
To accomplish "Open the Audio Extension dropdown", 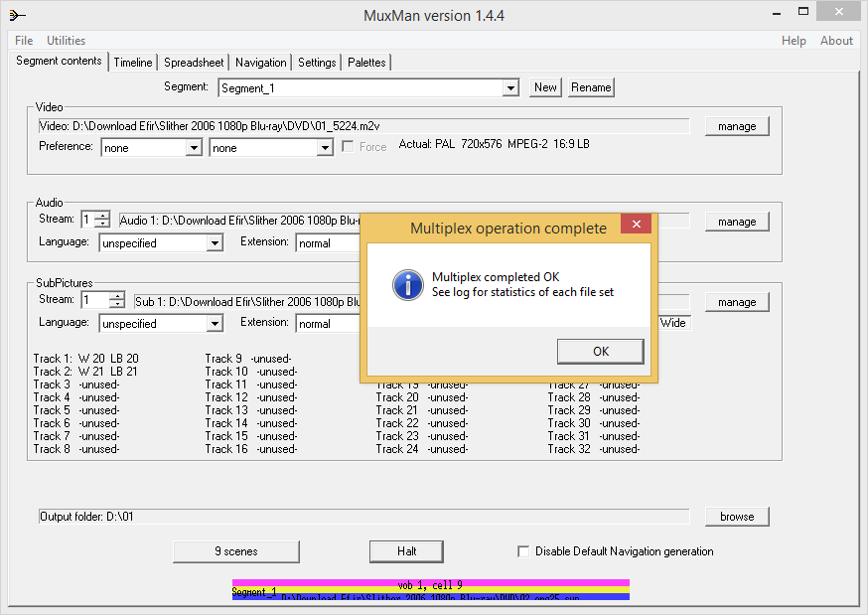I will 329,243.
